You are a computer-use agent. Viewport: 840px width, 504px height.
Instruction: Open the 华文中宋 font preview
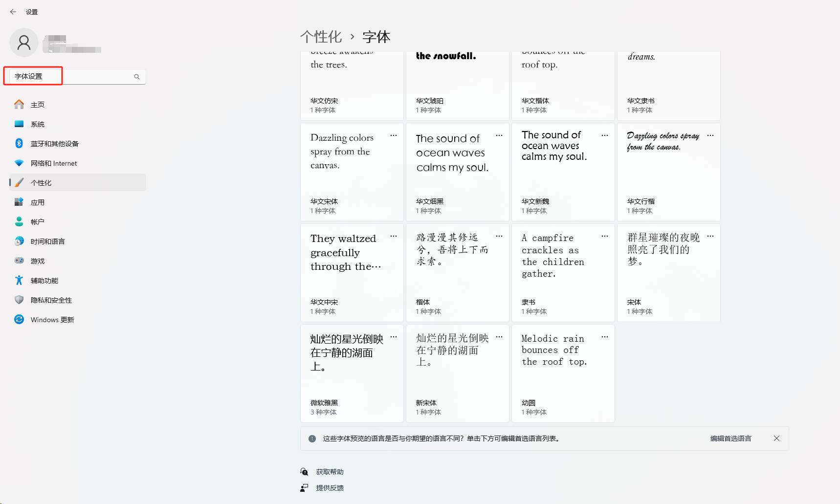click(352, 273)
